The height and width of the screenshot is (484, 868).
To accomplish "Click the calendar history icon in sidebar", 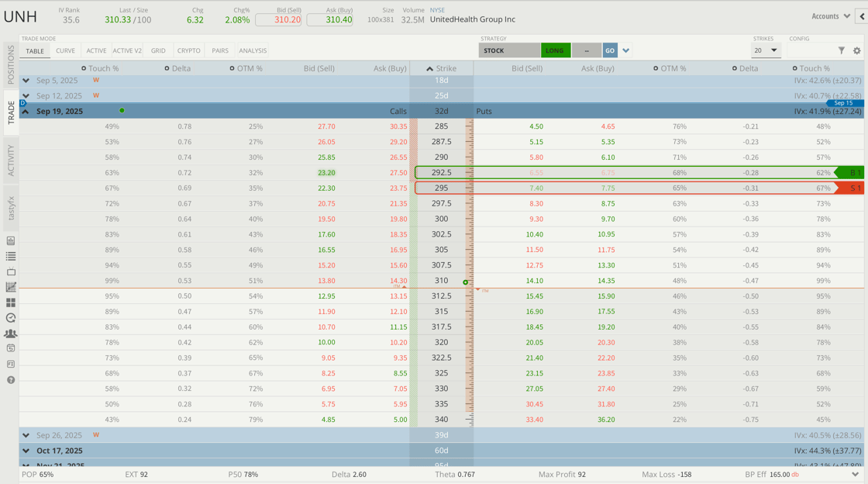I will tap(11, 348).
